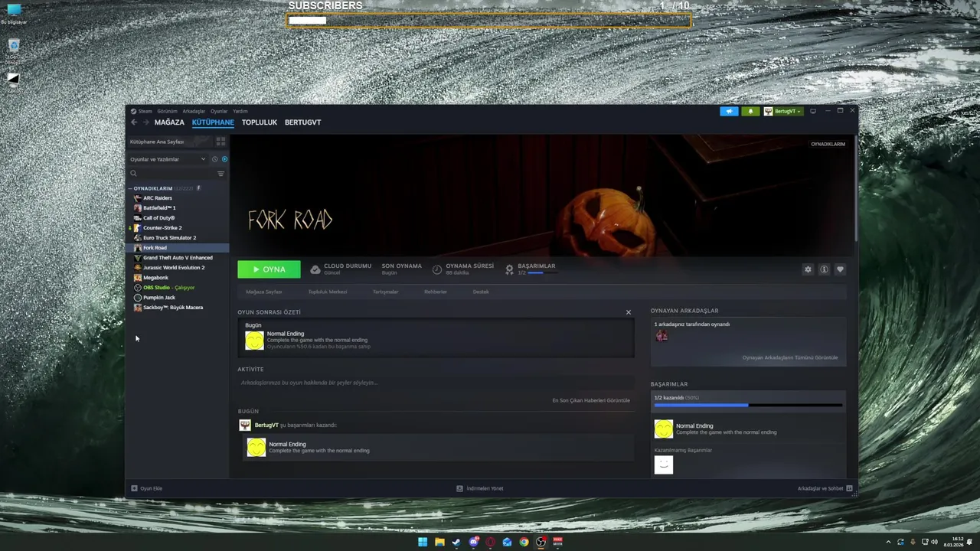The width and height of the screenshot is (980, 551).
Task: Open the TOPLULUK tab
Action: [260, 122]
